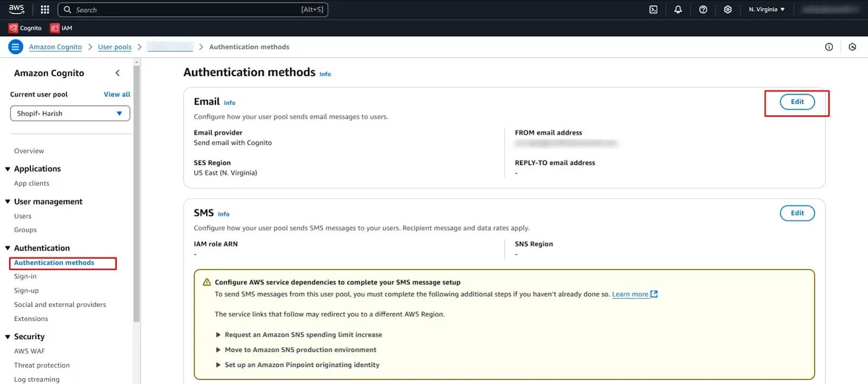Screen dimensions: 868x384
Task: Click the search magnifier icon
Action: tap(68, 10)
